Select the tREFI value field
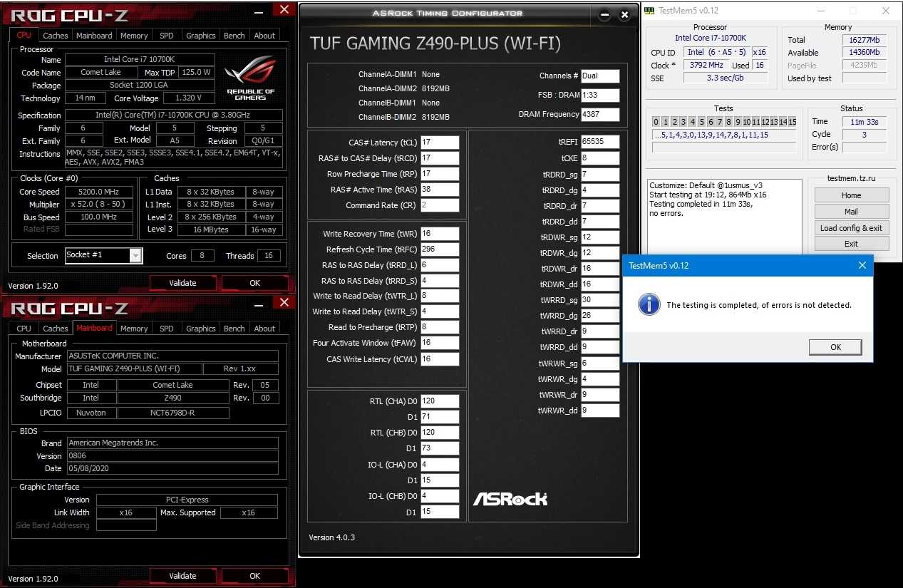Image resolution: width=903 pixels, height=588 pixels. coord(600,142)
